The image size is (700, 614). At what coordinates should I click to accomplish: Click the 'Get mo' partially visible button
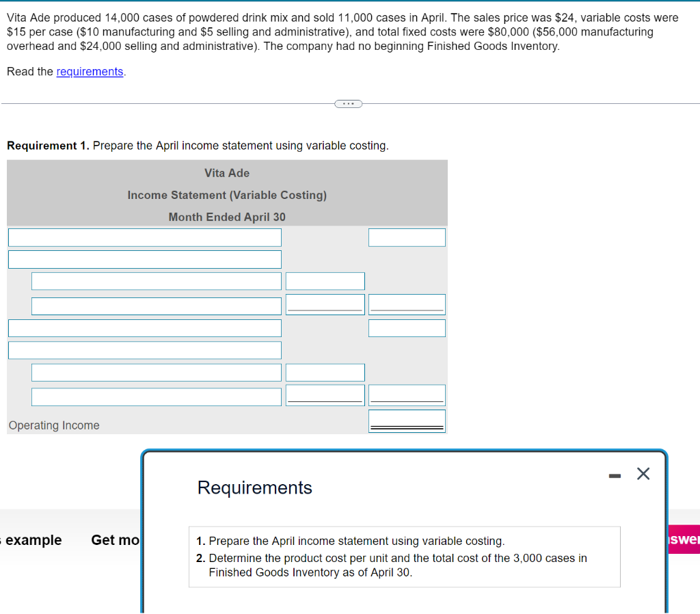click(115, 540)
